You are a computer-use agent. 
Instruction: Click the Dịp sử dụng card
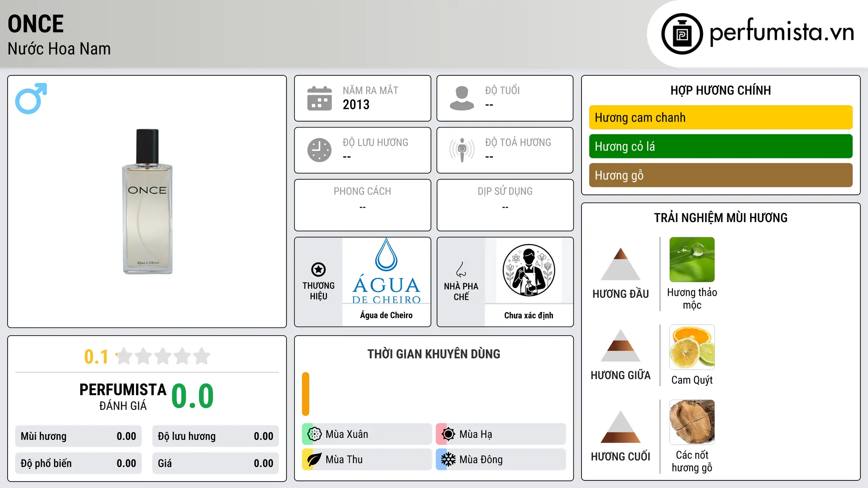pyautogui.click(x=505, y=205)
